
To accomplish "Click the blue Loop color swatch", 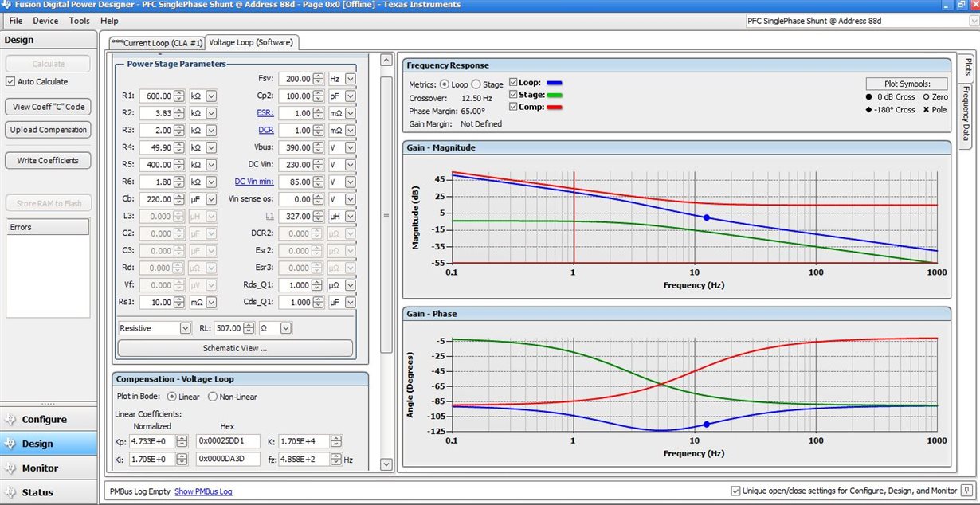I will pos(554,82).
